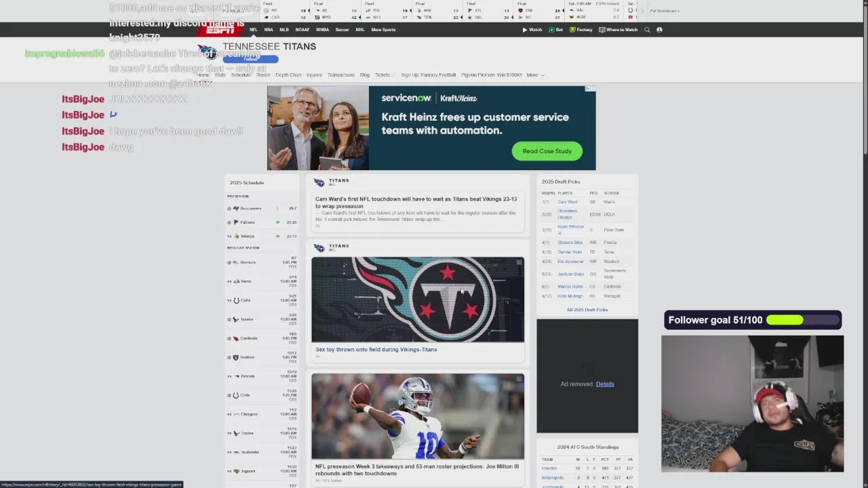Viewport: 868px width, 488px height.
Task: Click the Chargers logo in schedule
Action: point(236,414)
